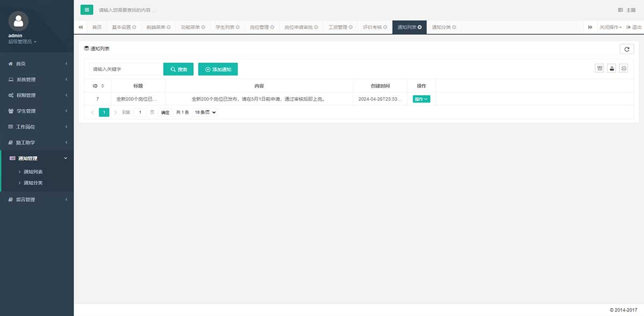
Task: Expand the 关闭操作 dropdown
Action: coord(611,27)
